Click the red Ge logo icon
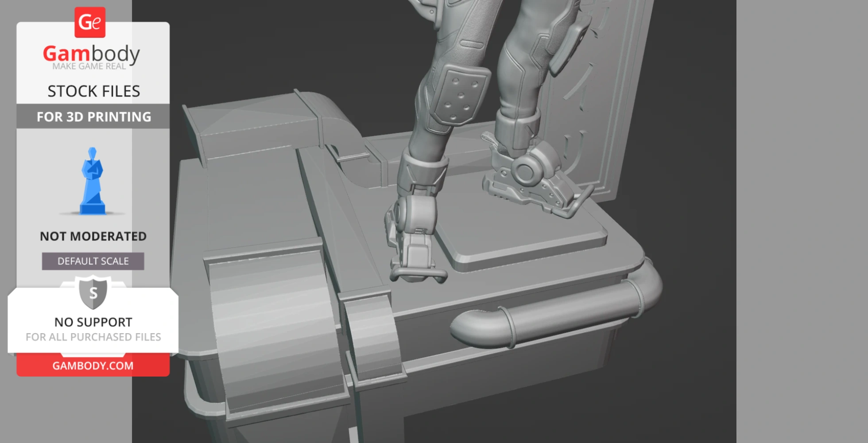This screenshot has width=868, height=443. (x=90, y=22)
